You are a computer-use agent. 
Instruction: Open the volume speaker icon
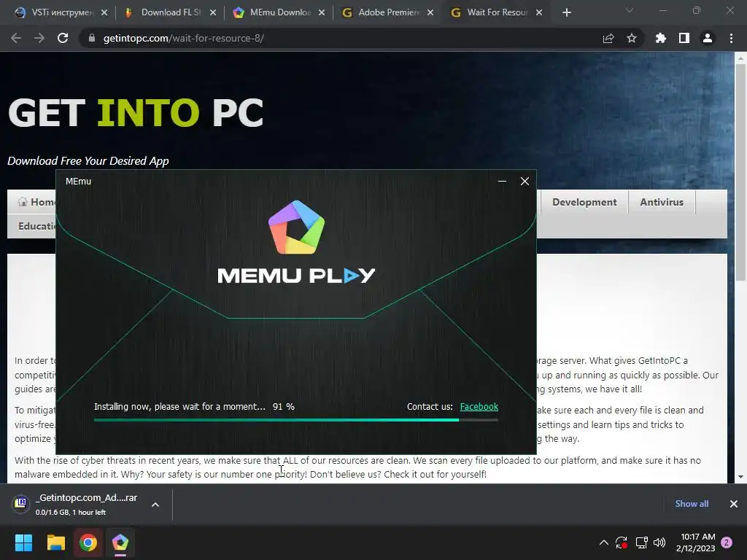tap(659, 542)
